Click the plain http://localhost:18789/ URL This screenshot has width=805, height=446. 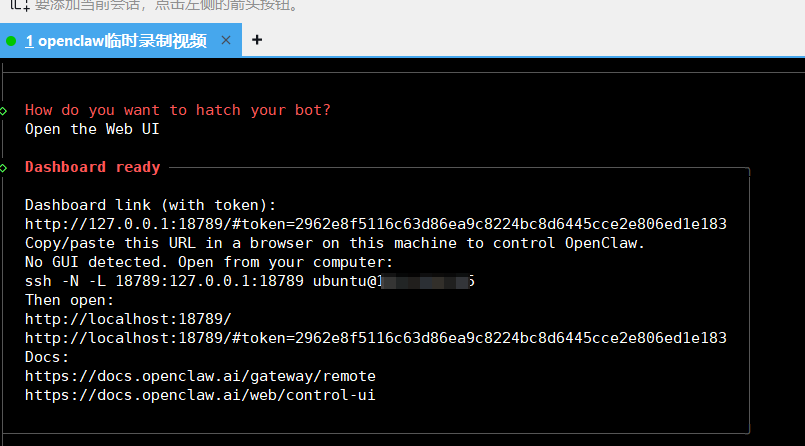pos(128,319)
